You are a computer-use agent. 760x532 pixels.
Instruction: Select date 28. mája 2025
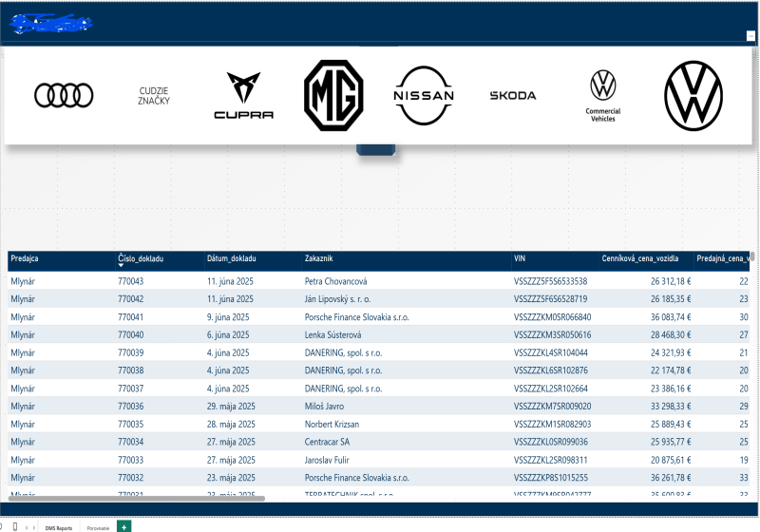(x=231, y=425)
